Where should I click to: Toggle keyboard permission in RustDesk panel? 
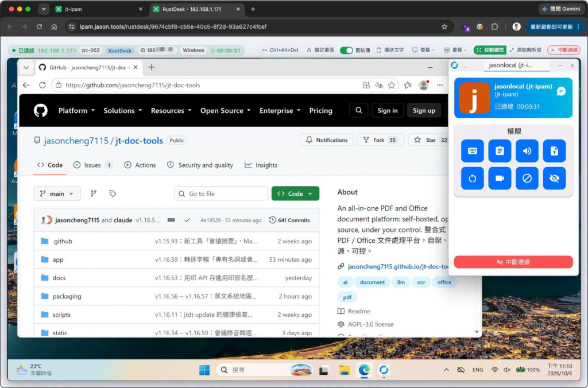[472, 151]
